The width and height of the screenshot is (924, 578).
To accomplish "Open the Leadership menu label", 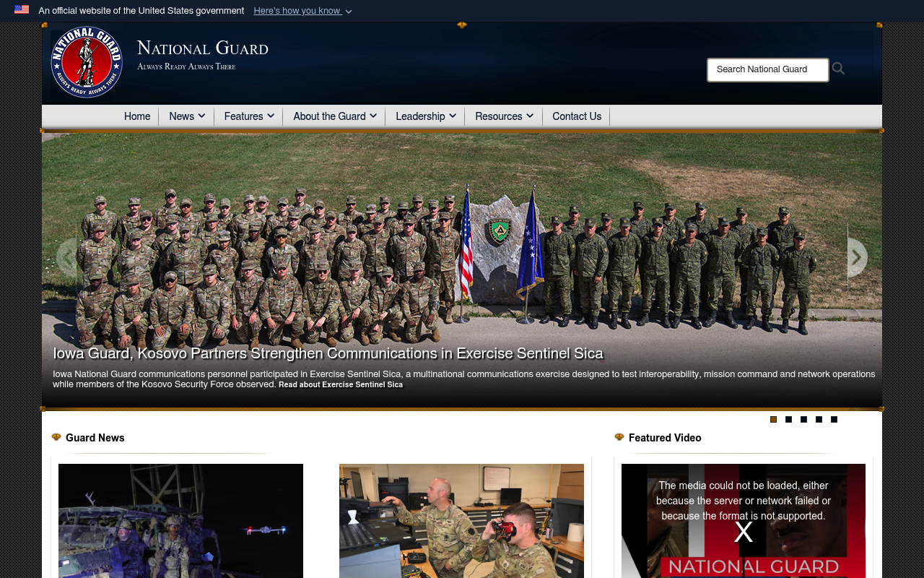I will coord(420,116).
